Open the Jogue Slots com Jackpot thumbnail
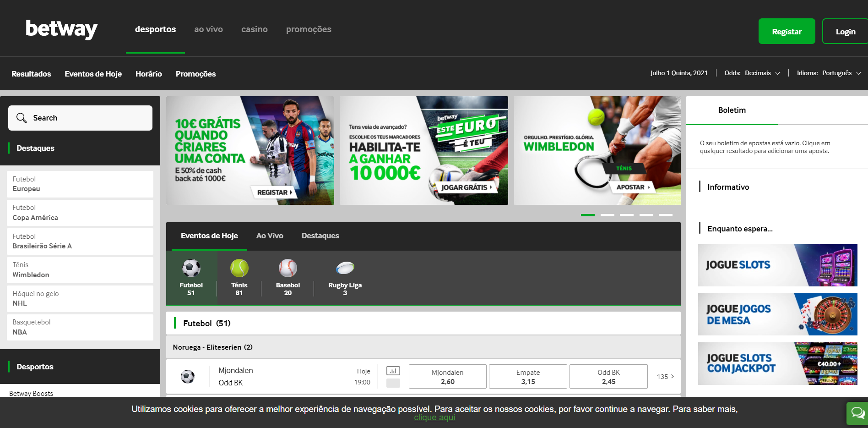The width and height of the screenshot is (868, 428). [778, 363]
